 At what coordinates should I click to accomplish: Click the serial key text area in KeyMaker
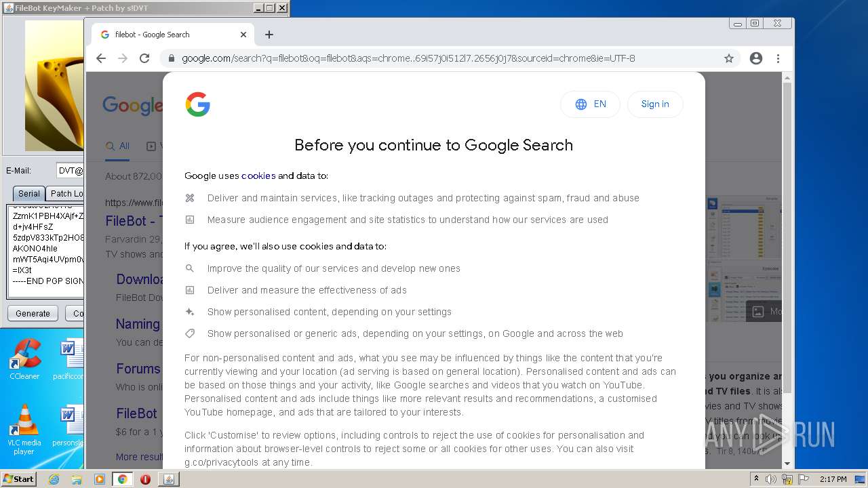tap(45, 251)
